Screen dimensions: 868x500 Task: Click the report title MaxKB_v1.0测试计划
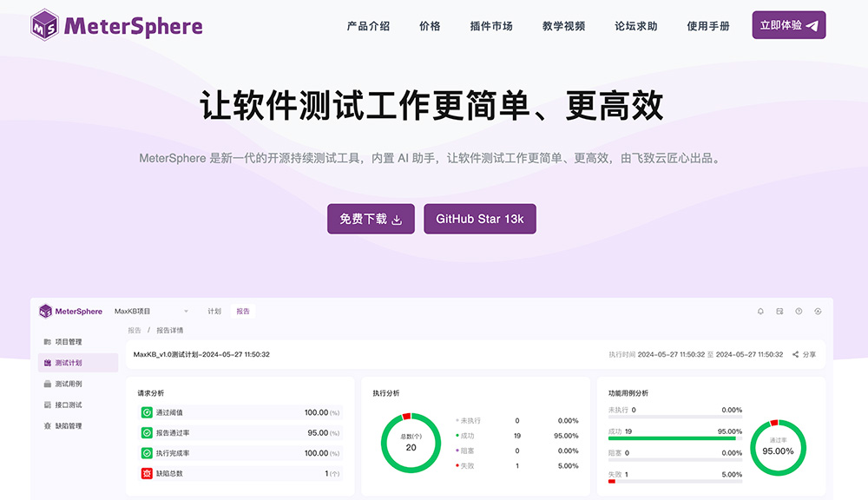(201, 354)
